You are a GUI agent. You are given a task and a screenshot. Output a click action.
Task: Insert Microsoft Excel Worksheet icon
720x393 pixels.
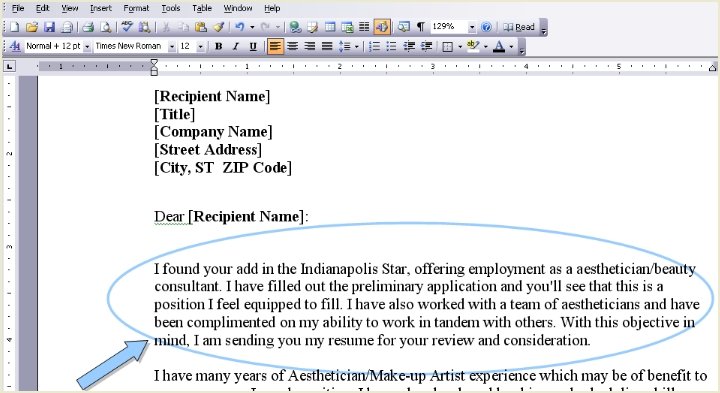(x=348, y=27)
